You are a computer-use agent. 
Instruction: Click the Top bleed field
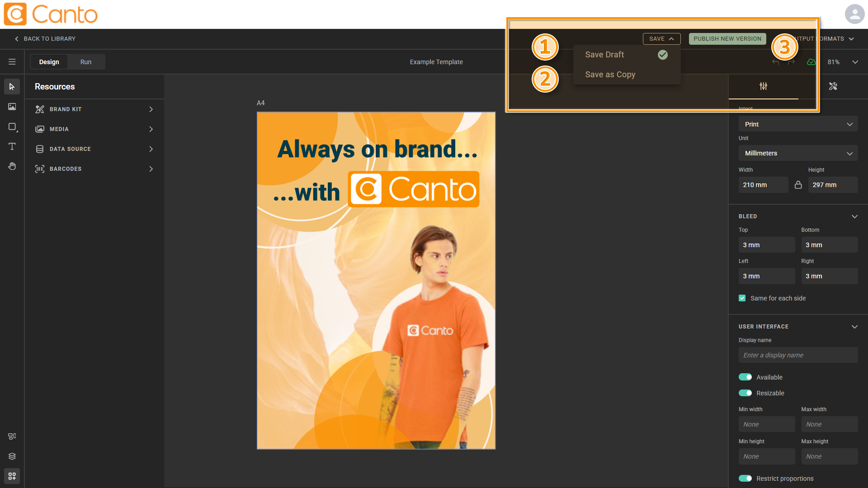767,245
